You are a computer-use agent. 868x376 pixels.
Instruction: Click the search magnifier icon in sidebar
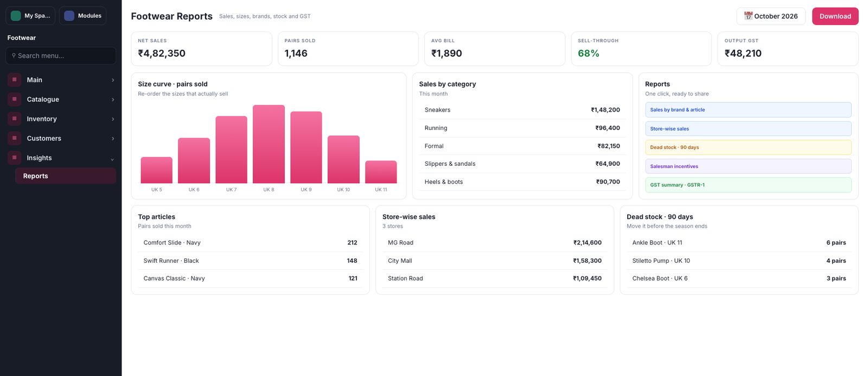point(14,55)
